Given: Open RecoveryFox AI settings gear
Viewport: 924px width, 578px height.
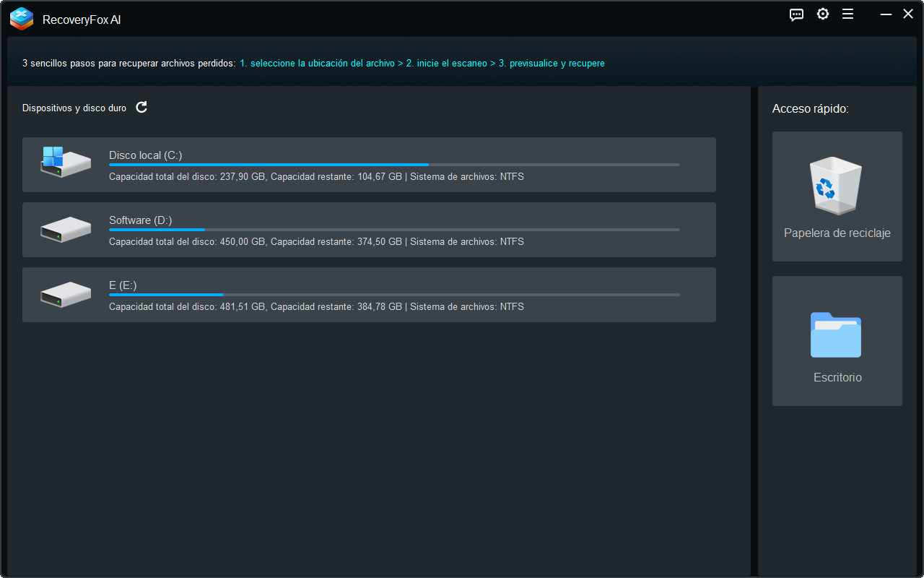Looking at the screenshot, I should click(822, 14).
